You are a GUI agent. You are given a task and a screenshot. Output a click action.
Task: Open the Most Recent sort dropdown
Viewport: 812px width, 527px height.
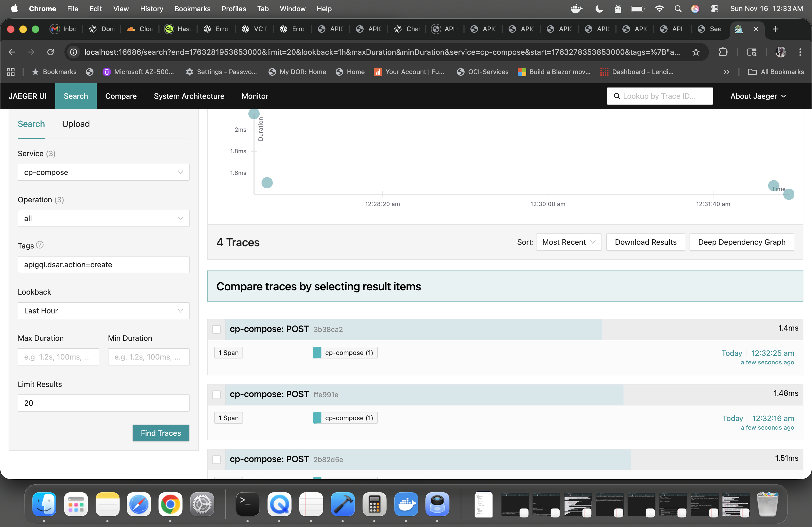point(569,242)
